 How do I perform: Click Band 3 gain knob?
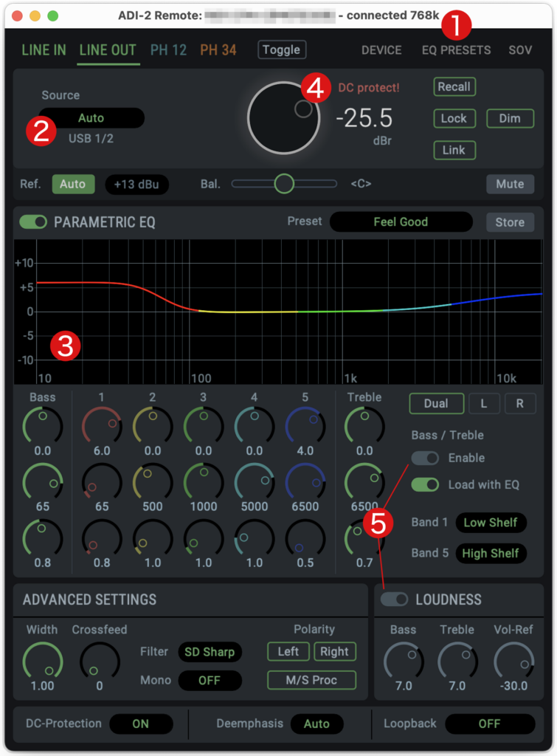204,426
